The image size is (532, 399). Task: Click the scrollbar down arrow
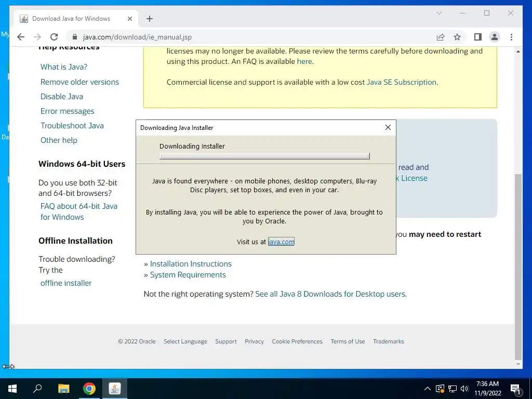click(518, 364)
